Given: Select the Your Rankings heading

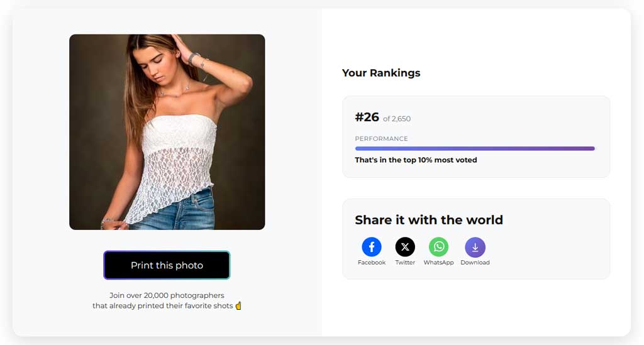Looking at the screenshot, I should [380, 73].
